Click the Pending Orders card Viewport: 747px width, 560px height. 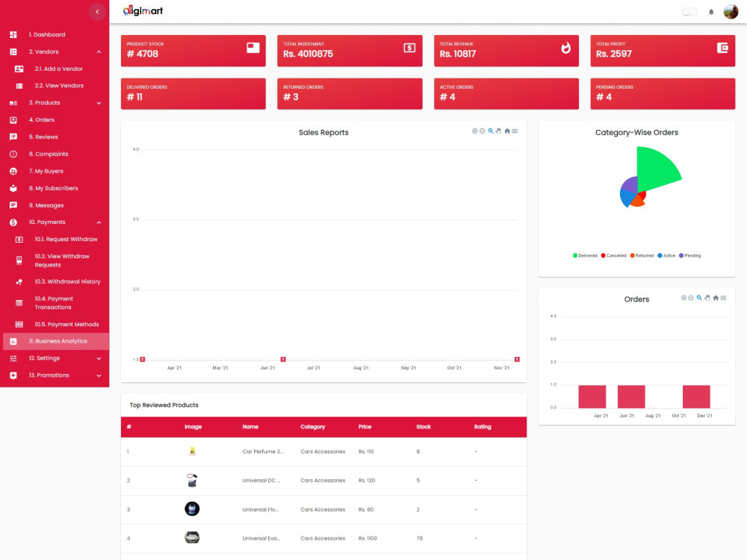click(x=663, y=94)
